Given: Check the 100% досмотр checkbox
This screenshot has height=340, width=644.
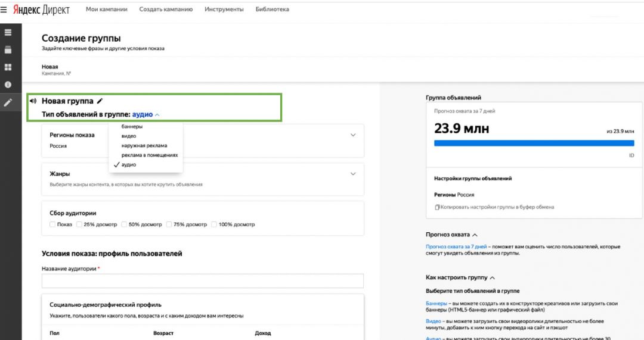Looking at the screenshot, I should point(214,224).
